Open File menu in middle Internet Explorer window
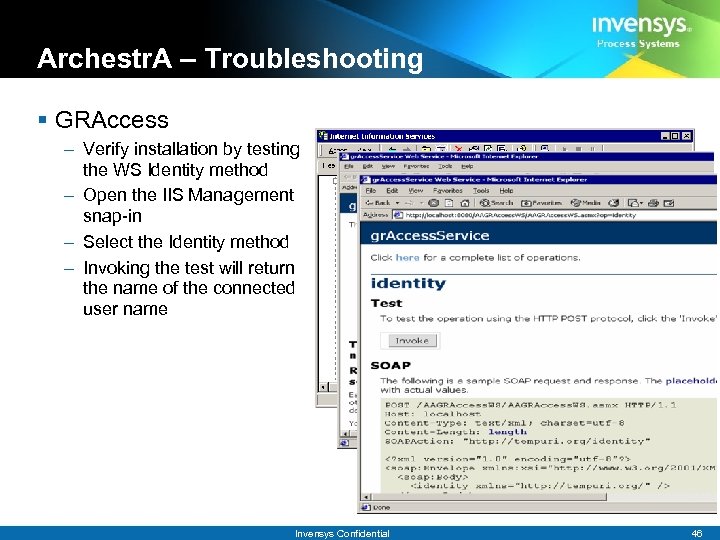 [x=349, y=166]
